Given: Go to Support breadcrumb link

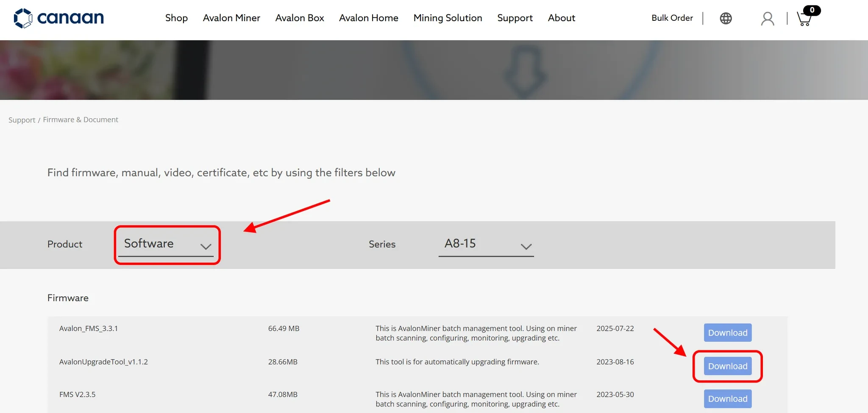Looking at the screenshot, I should [22, 120].
